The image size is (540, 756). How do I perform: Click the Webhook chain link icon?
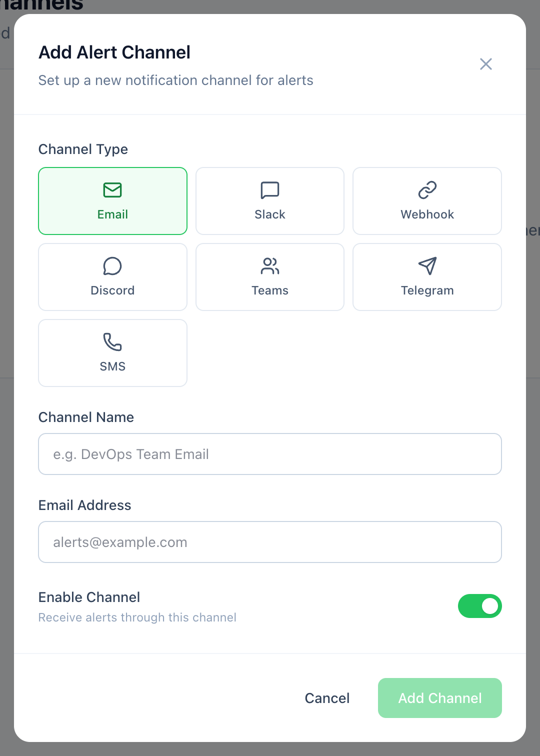pos(427,190)
